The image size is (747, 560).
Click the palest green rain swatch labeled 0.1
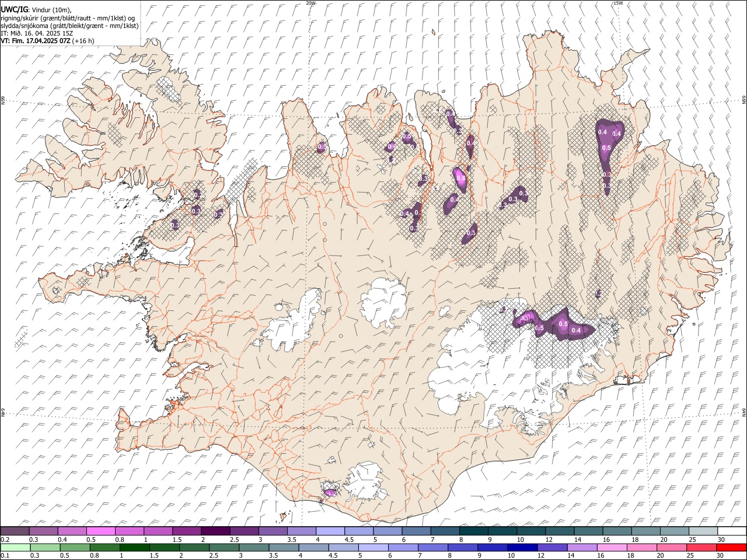click(15, 547)
